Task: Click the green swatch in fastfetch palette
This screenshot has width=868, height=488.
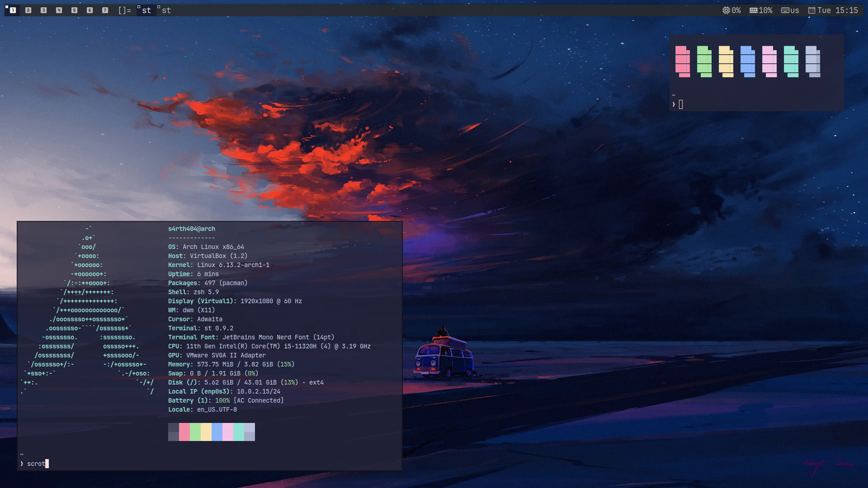Action: 195,432
